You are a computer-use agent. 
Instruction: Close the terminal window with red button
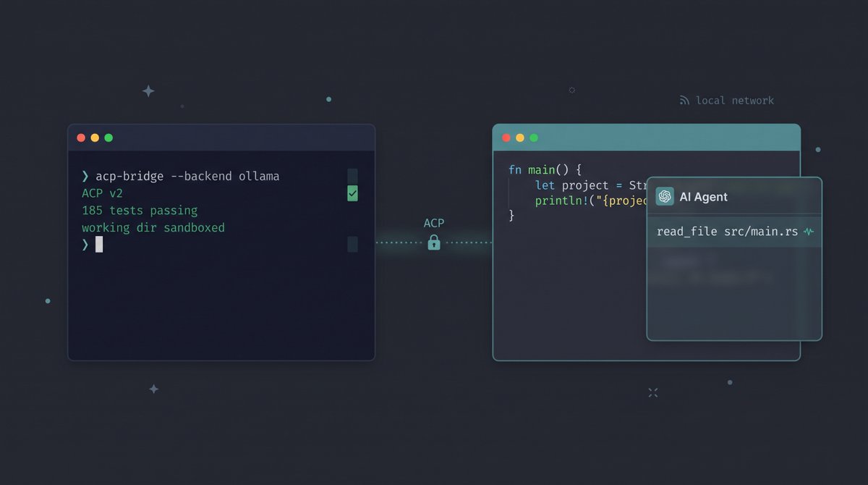pyautogui.click(x=81, y=138)
